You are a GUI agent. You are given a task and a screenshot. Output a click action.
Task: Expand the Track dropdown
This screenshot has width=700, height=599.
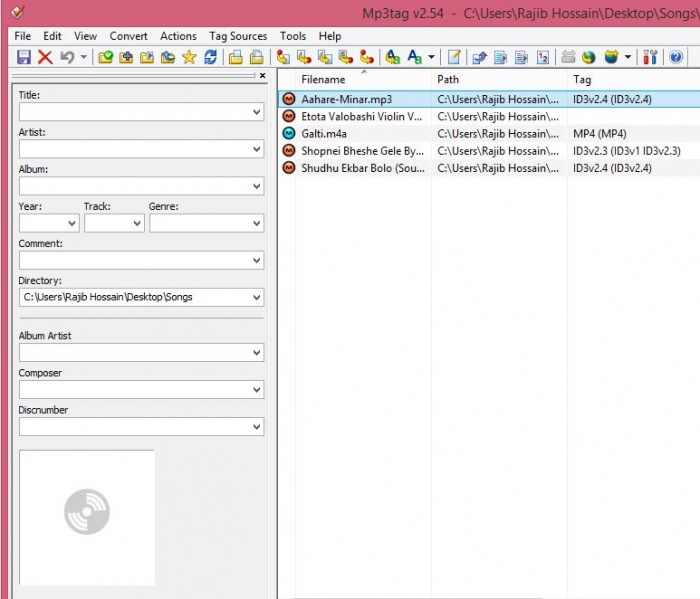pyautogui.click(x=137, y=223)
